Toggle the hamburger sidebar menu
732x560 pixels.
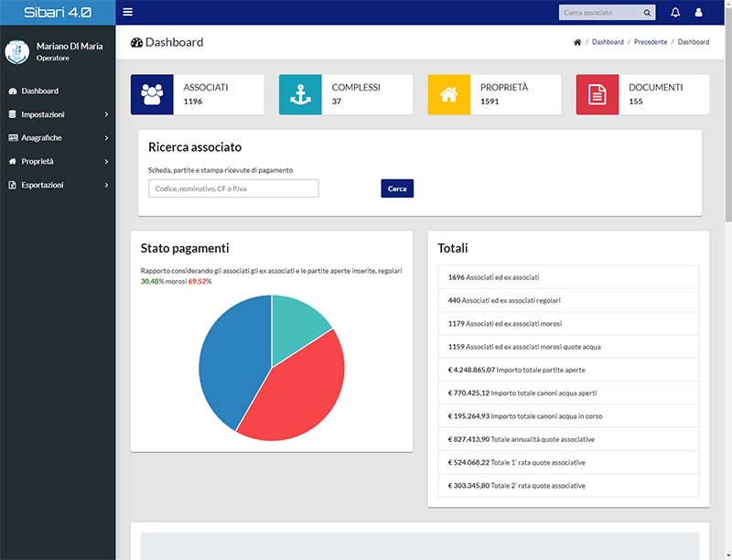127,12
